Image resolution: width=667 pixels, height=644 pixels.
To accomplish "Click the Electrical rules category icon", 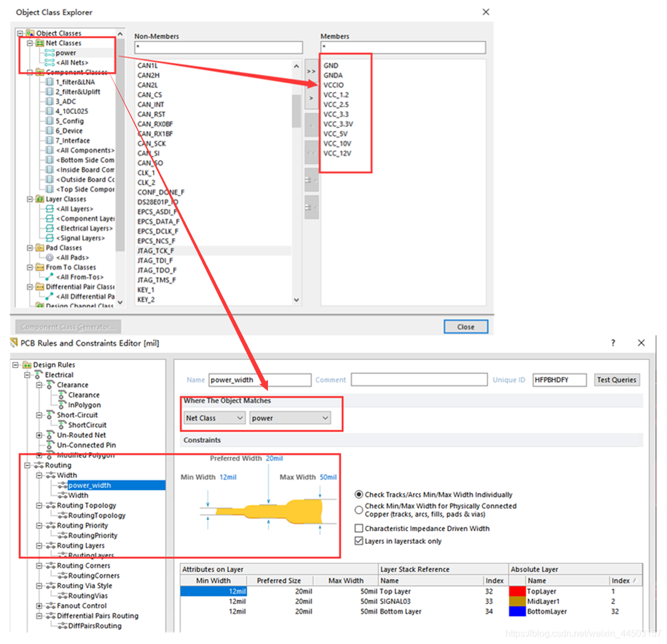I will (x=39, y=375).
